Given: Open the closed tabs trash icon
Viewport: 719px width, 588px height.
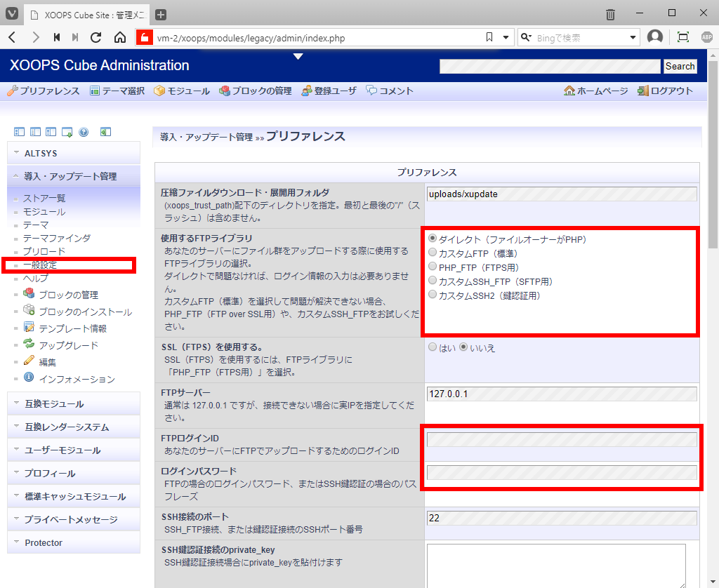Looking at the screenshot, I should pyautogui.click(x=610, y=14).
